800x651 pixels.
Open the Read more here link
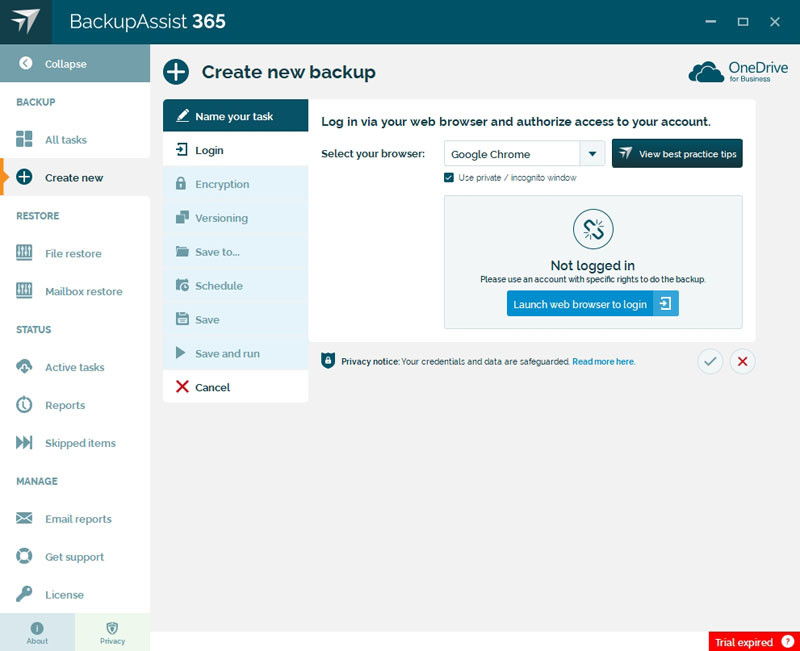pos(604,361)
